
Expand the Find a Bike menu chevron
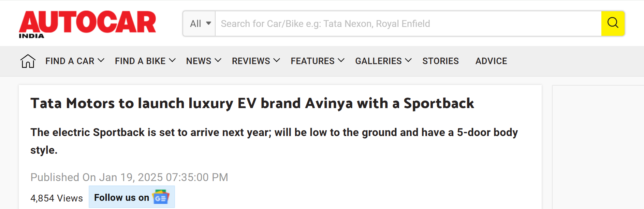pos(172,61)
